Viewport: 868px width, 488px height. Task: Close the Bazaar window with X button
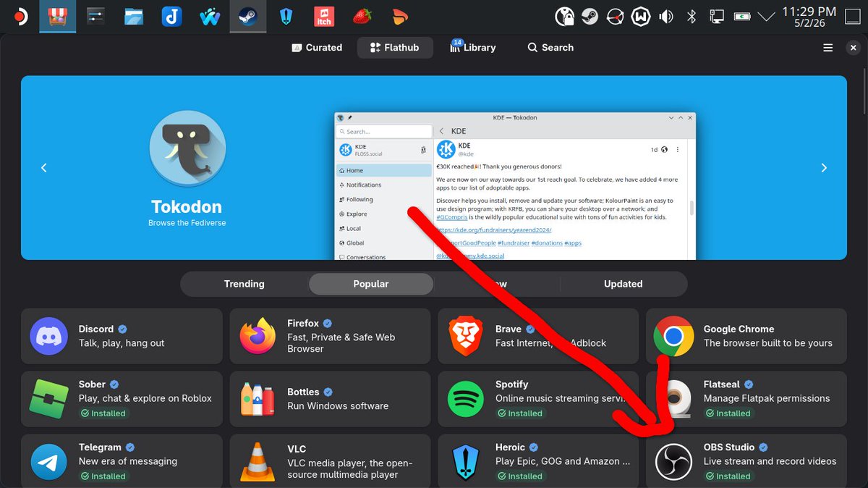[x=853, y=48]
